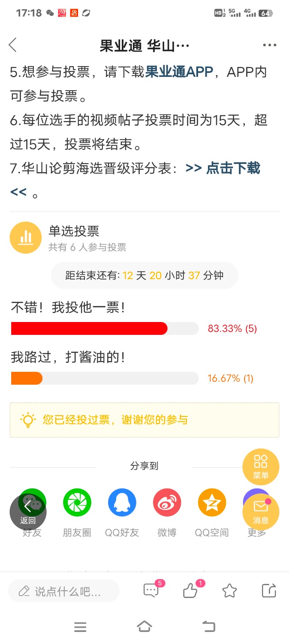Tap the back arrow in header

click(x=12, y=45)
